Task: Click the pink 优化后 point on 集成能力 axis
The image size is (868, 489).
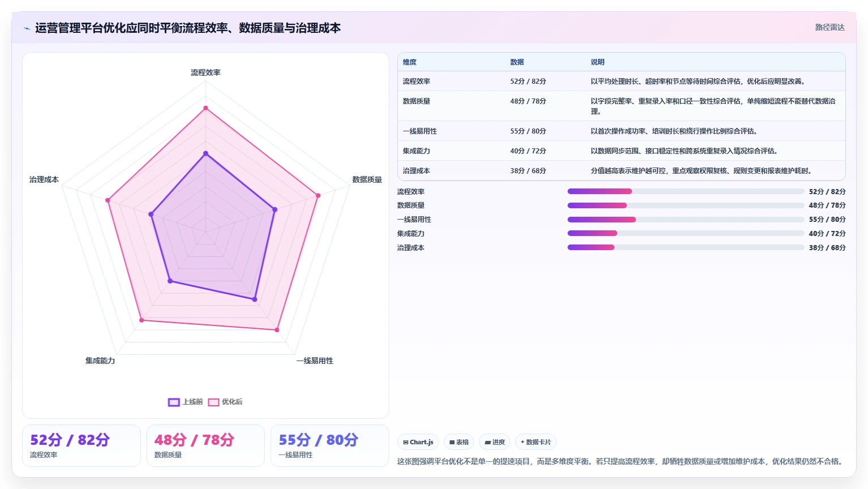Action: 141,320
